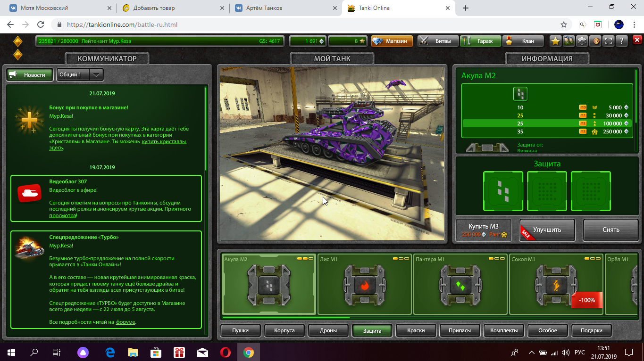
Task: Toggle the sound speaker icon
Action: (596, 41)
